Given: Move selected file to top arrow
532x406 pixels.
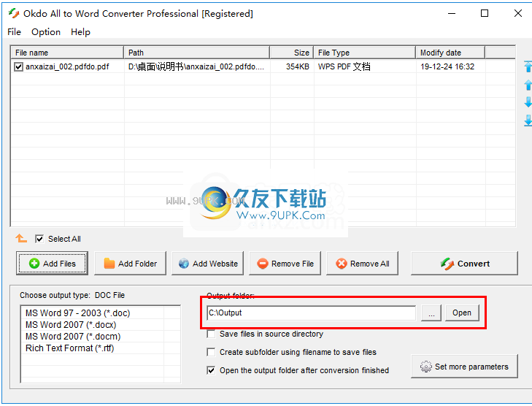Looking at the screenshot, I should coord(528,66).
